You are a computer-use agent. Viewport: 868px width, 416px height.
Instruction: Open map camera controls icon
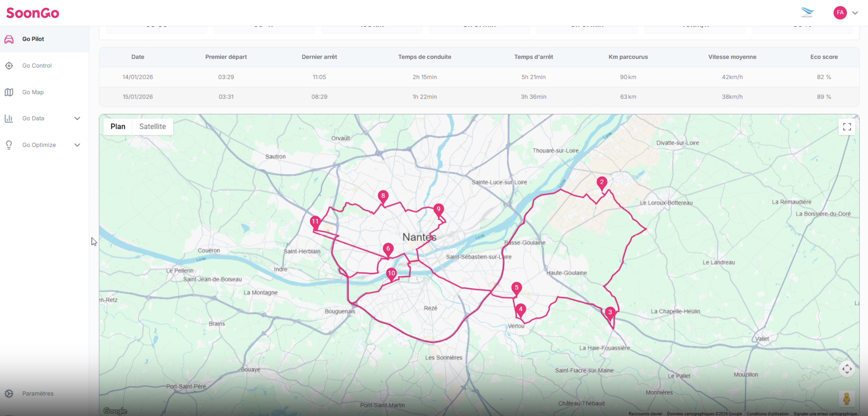[x=847, y=369]
